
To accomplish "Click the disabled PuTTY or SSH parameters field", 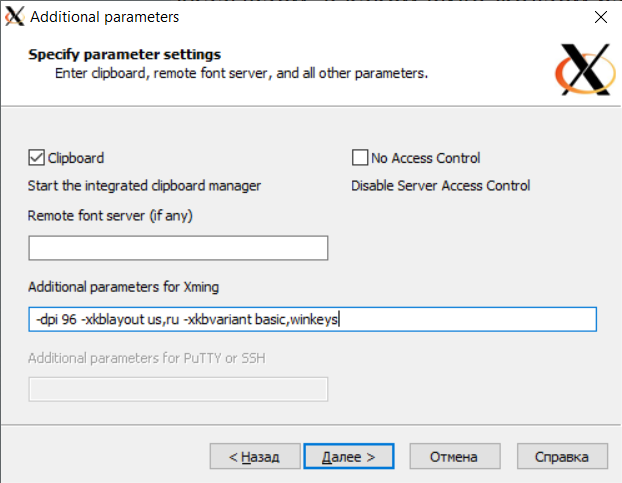I will click(178, 390).
